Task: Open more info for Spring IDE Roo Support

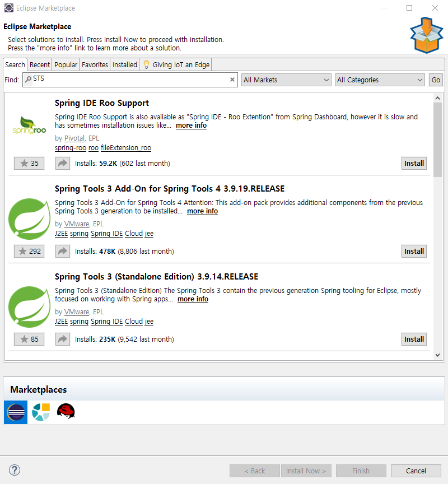Action: pos(191,125)
